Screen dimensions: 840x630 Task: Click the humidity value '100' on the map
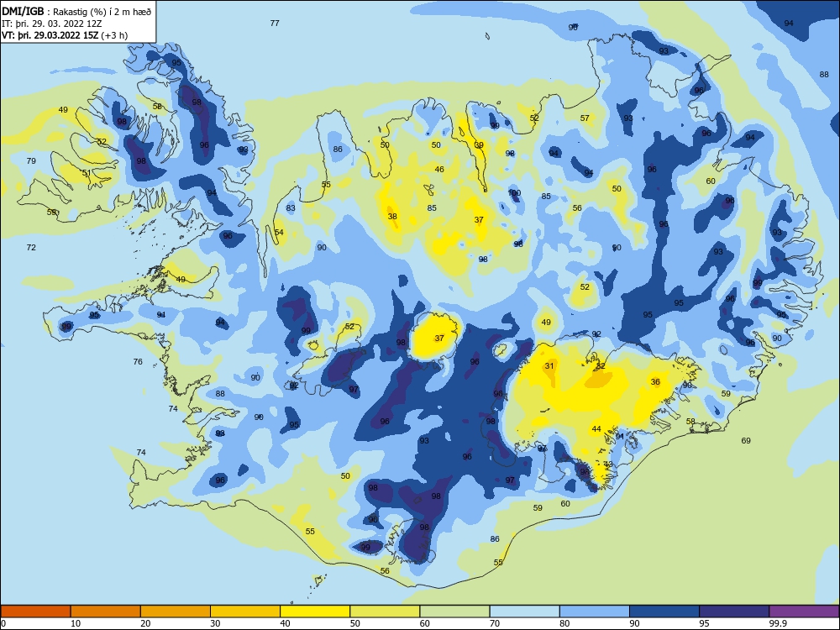click(514, 193)
